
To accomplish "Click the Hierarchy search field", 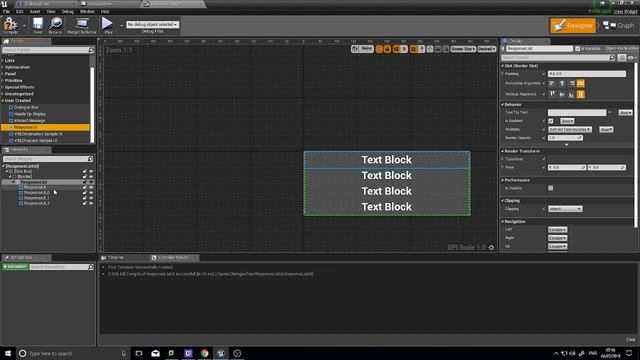I will [48, 159].
